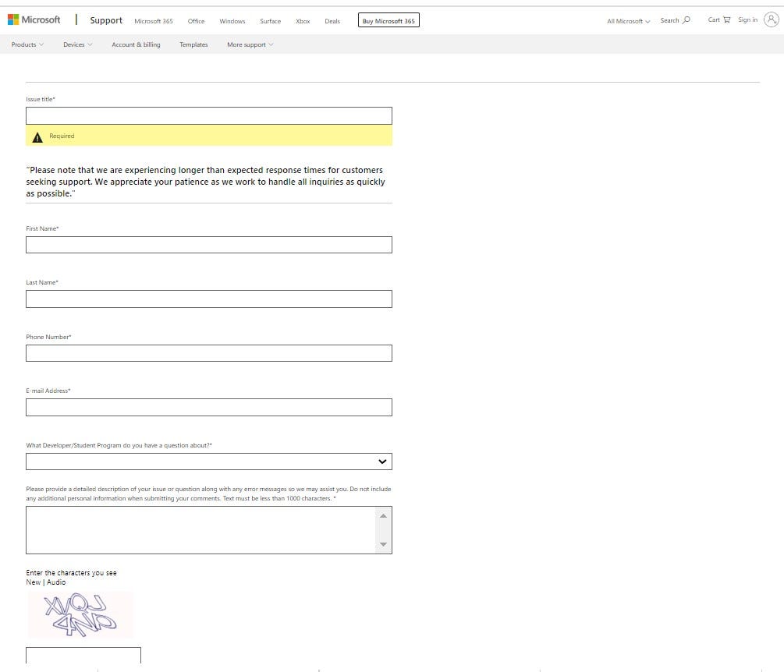
Task: Click the Cart text label
Action: [714, 20]
